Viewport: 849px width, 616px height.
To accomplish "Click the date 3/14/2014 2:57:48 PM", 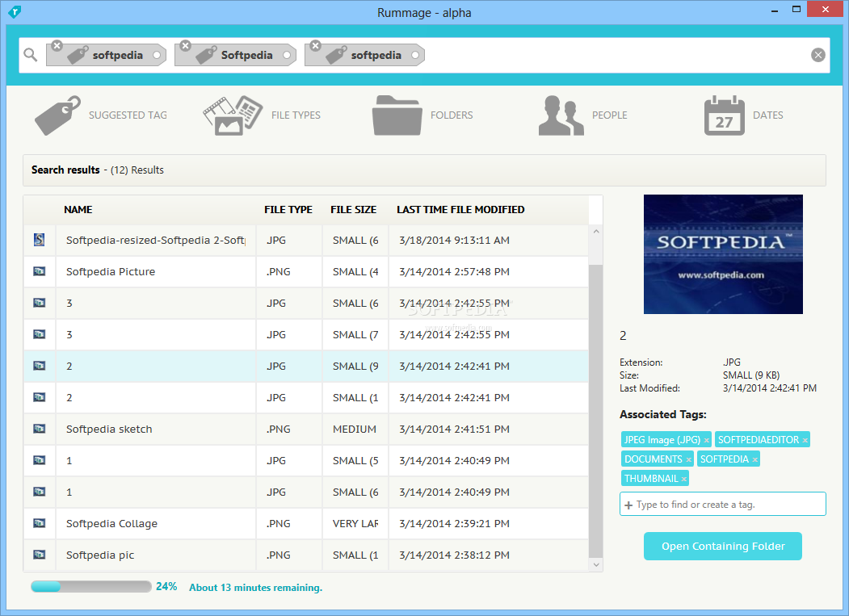I will point(454,272).
